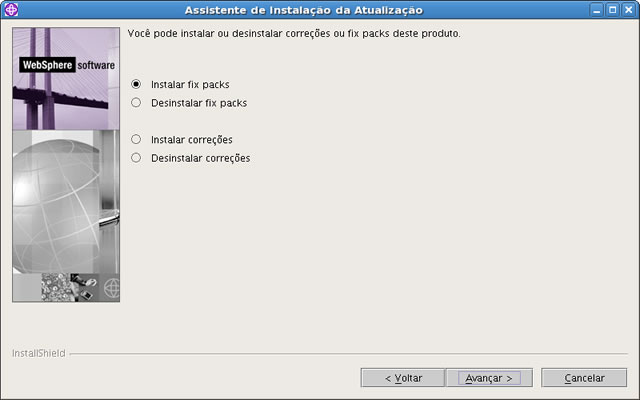The height and width of the screenshot is (400, 640).
Task: Click the InstallShield label
Action: click(x=38, y=353)
